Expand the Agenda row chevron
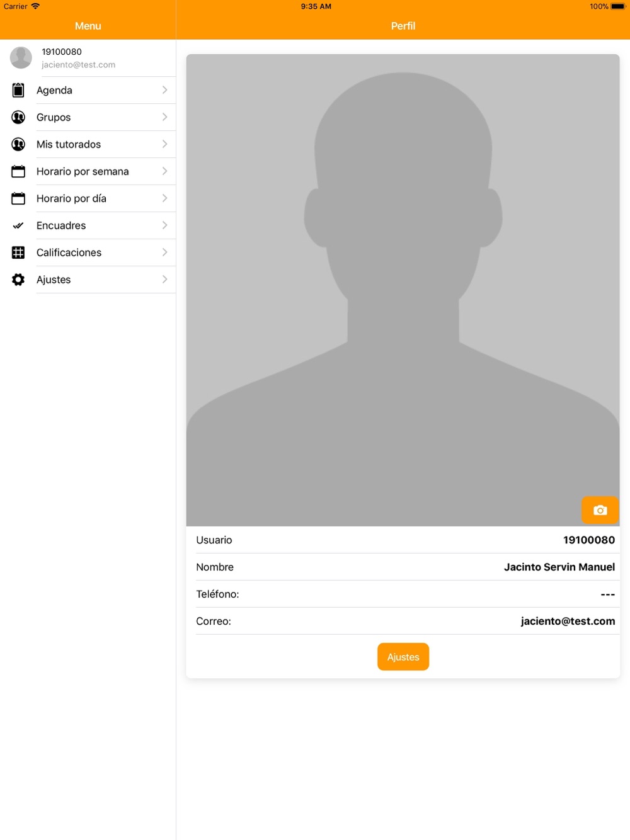Viewport: 630px width, 840px height. click(x=164, y=90)
